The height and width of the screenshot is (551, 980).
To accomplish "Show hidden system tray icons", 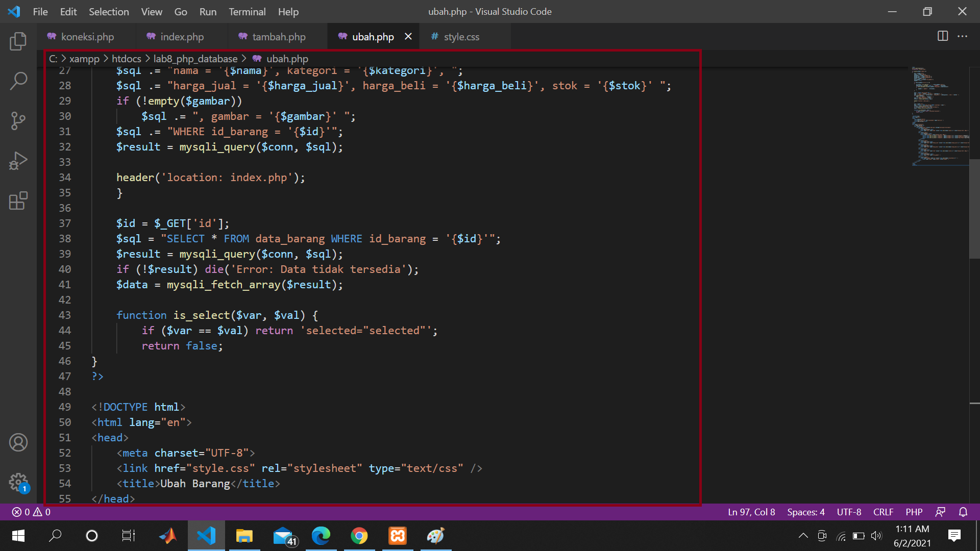I will click(x=803, y=536).
